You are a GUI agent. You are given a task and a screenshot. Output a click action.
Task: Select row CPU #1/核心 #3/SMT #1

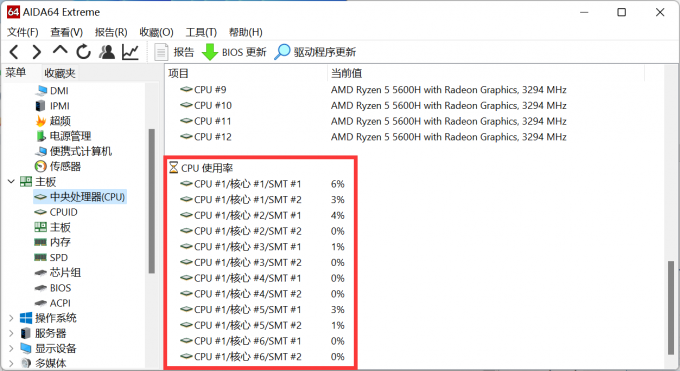coord(262,247)
